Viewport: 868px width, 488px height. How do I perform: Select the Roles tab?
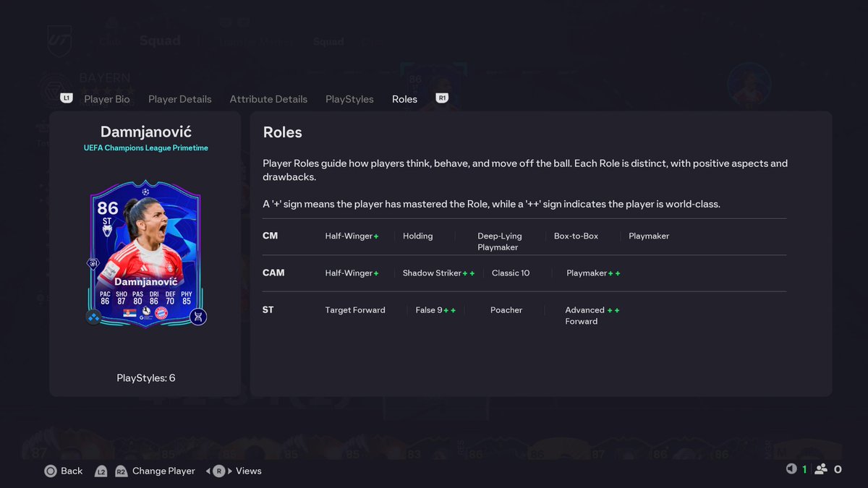point(404,99)
